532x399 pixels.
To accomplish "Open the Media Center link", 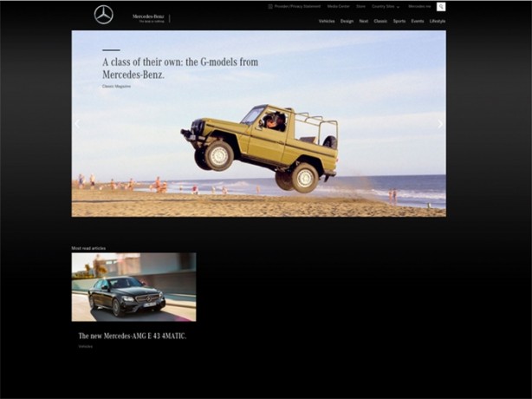I will tap(338, 6).
